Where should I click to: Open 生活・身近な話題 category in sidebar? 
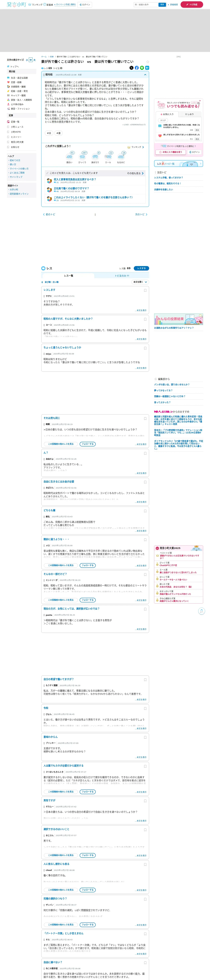click(19, 78)
